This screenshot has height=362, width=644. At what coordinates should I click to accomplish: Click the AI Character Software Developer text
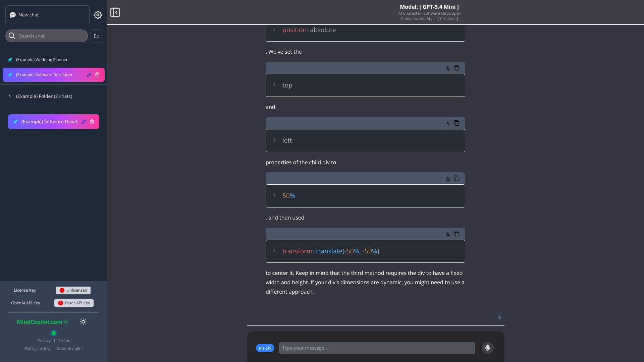pos(429,13)
